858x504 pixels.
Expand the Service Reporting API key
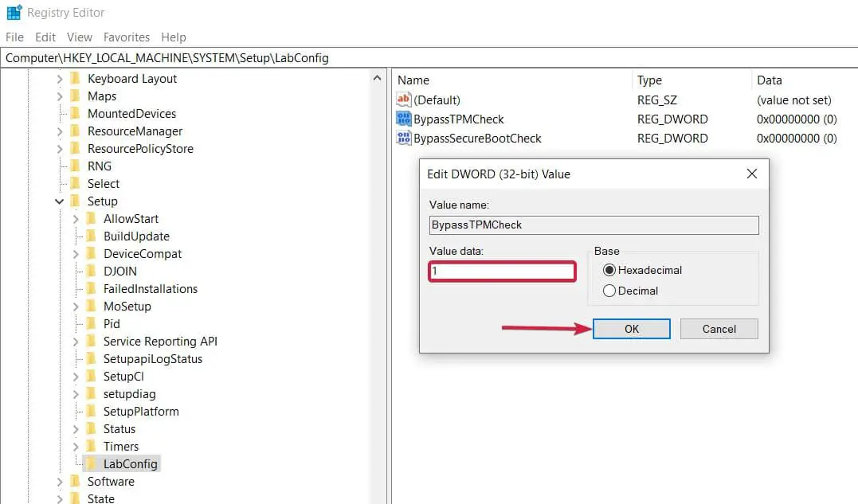[x=76, y=342]
